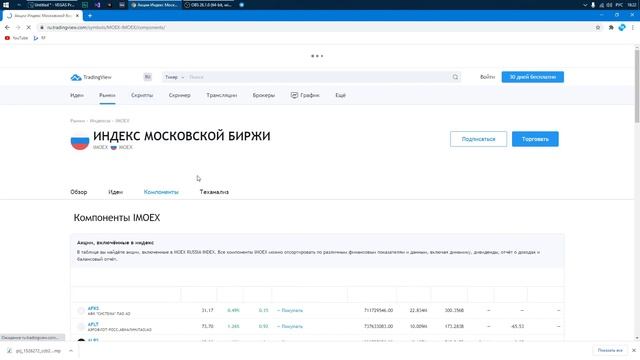The height and width of the screenshot is (360, 640).
Task: Go forward in browser history
Action: click(x=18, y=27)
